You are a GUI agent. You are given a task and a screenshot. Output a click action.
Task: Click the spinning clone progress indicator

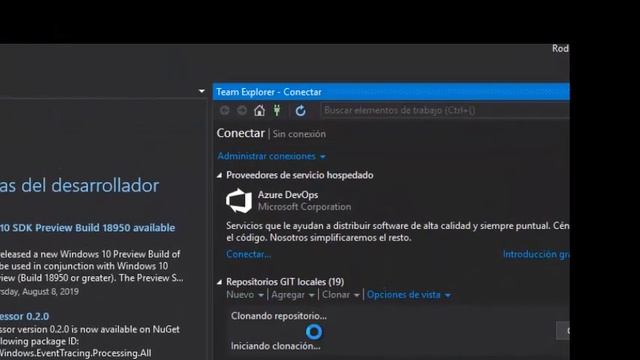coord(314,332)
